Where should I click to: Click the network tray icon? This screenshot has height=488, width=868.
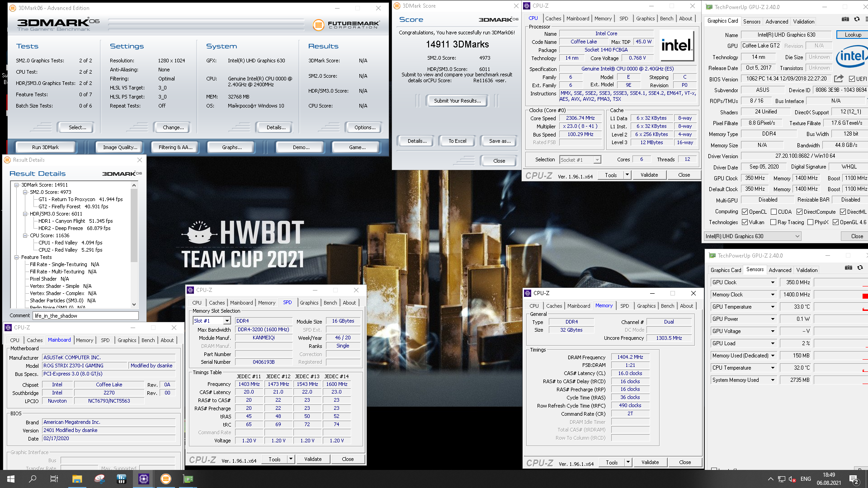point(782,479)
